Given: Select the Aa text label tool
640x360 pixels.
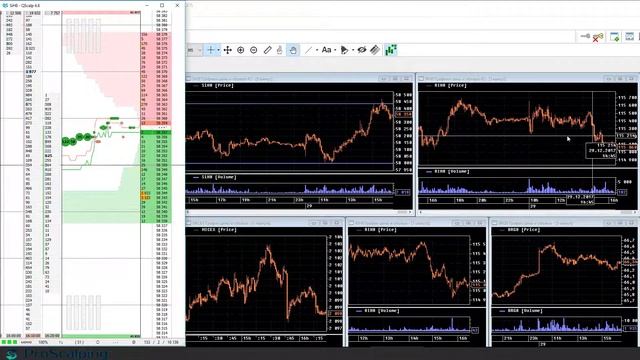Looking at the screenshot, I should (326, 50).
